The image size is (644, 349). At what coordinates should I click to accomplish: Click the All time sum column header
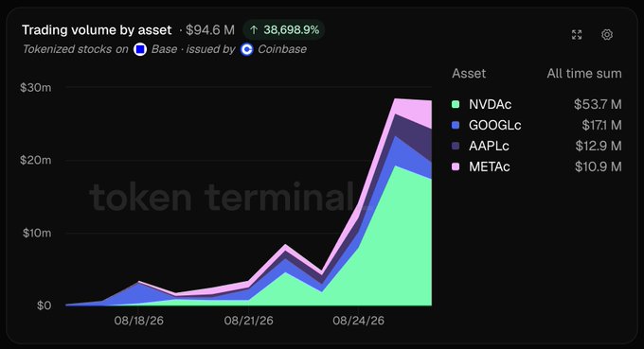[x=584, y=74]
